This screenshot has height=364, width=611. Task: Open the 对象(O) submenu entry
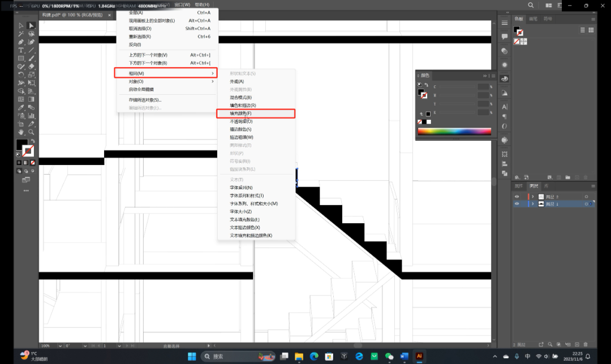point(166,81)
